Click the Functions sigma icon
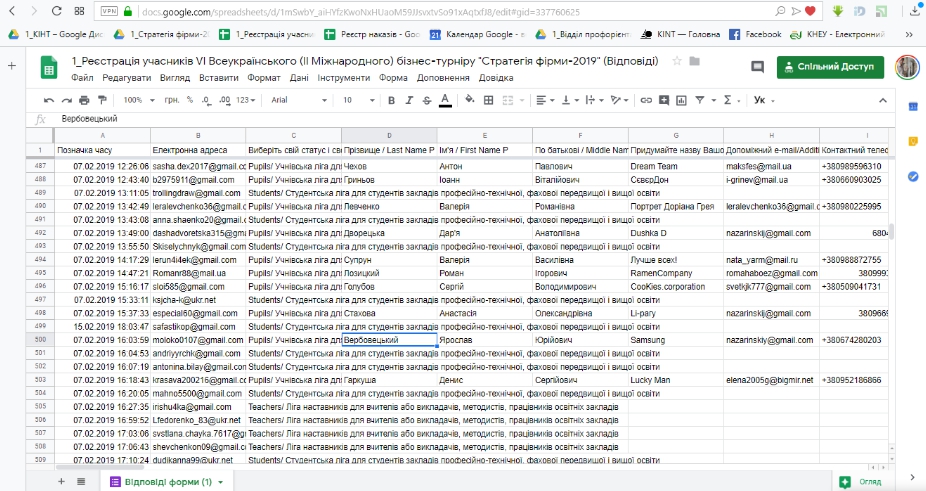926x491 pixels. pyautogui.click(x=727, y=100)
